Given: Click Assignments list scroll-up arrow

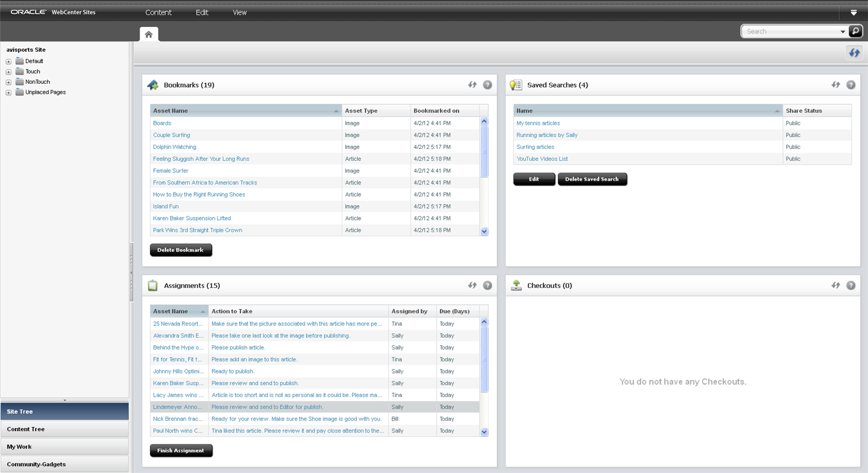Looking at the screenshot, I should pyautogui.click(x=484, y=322).
